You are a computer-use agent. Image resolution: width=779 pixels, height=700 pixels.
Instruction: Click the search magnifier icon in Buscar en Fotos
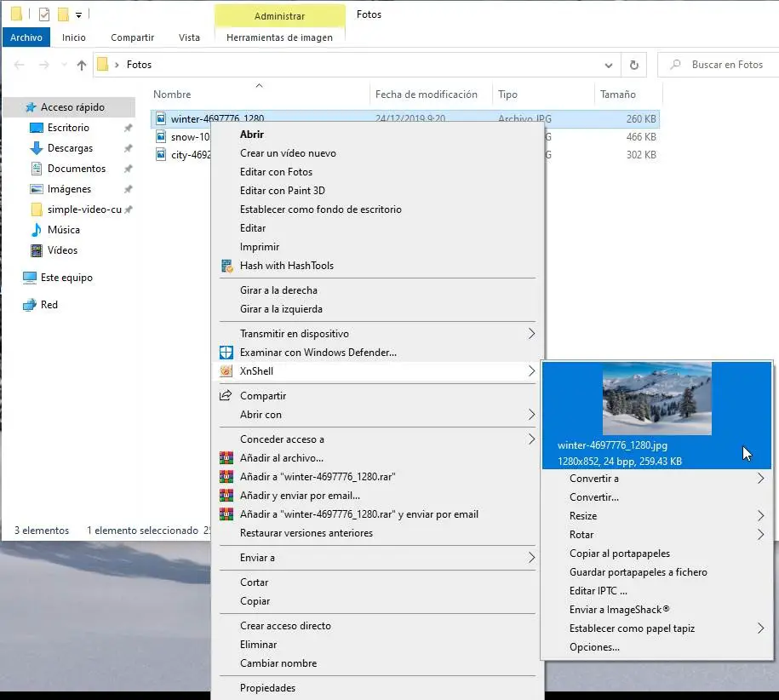pos(675,65)
